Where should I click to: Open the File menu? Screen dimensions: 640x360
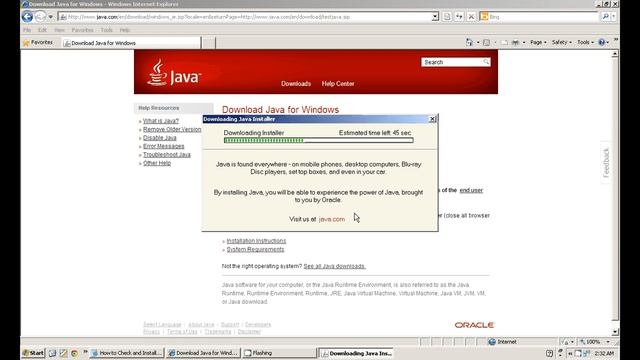coord(27,30)
